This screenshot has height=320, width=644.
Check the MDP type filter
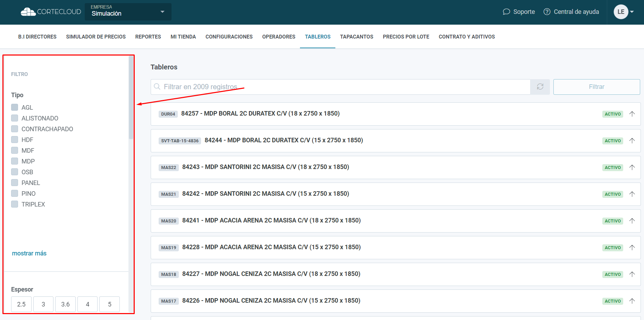(x=15, y=161)
